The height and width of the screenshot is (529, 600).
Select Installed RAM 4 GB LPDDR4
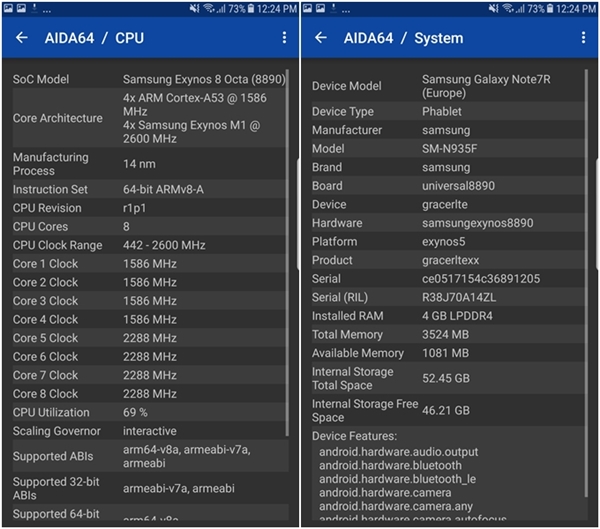[x=457, y=316]
